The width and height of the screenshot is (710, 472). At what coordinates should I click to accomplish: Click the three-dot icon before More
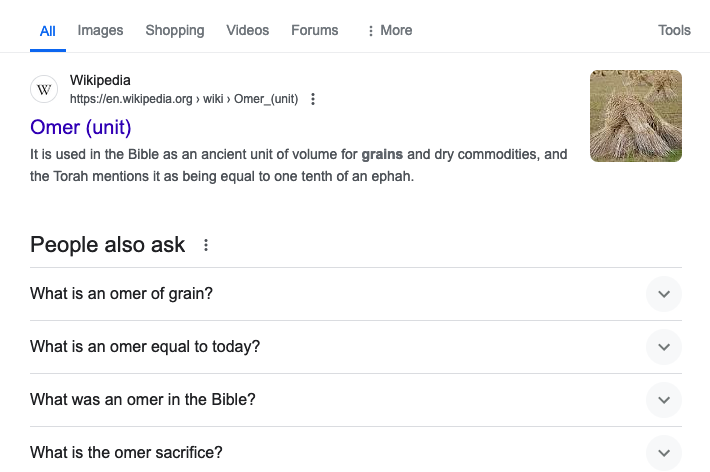pyautogui.click(x=371, y=31)
